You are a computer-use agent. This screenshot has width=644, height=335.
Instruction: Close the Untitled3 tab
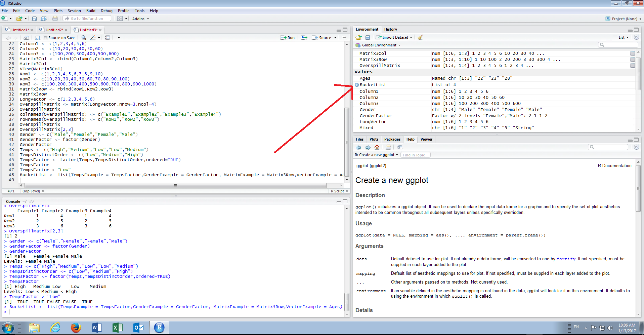100,30
